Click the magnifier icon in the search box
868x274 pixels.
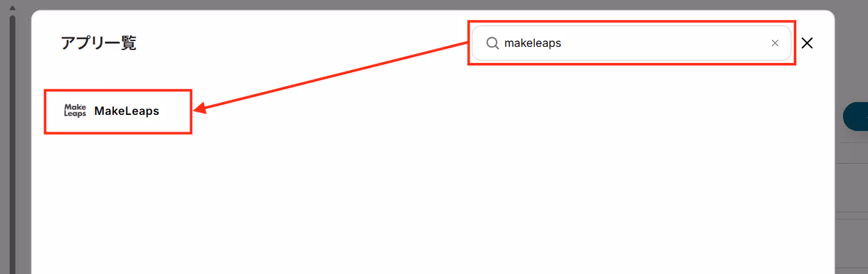click(x=492, y=43)
